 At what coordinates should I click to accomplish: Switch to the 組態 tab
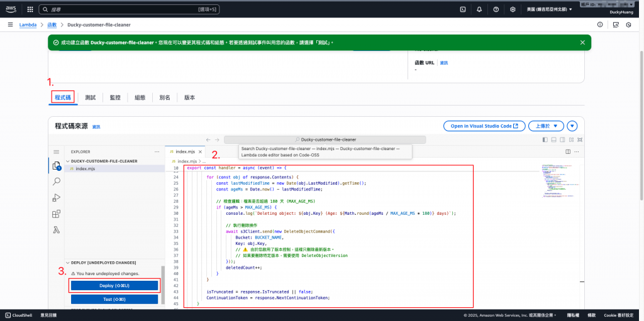point(140,98)
